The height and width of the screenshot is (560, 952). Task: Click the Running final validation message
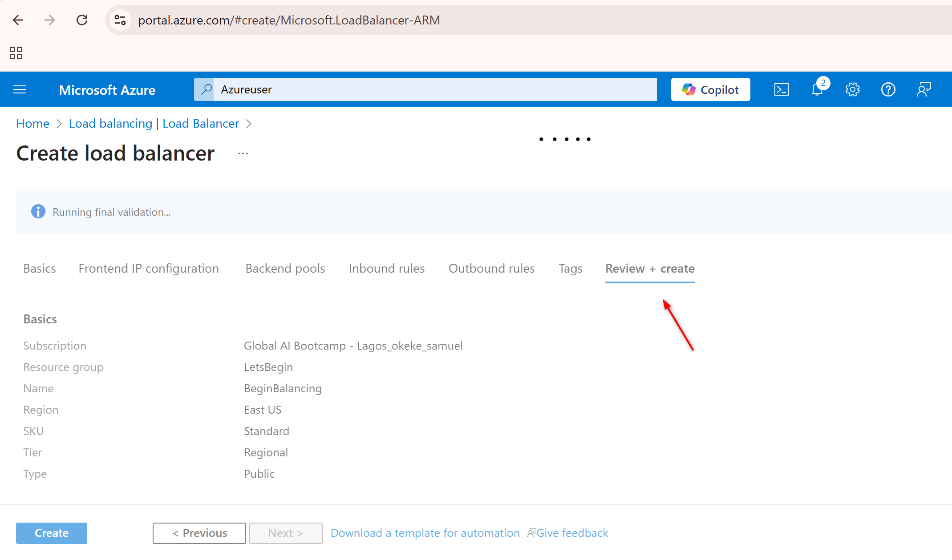point(112,212)
